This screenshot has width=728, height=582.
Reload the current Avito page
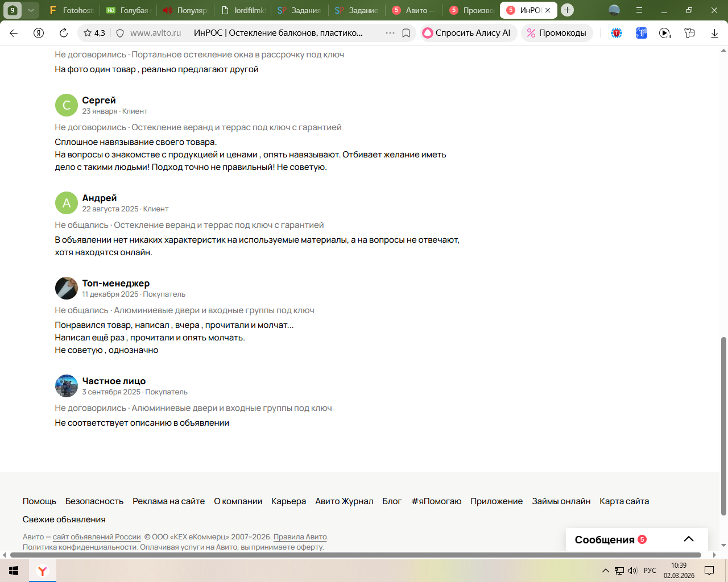(64, 33)
